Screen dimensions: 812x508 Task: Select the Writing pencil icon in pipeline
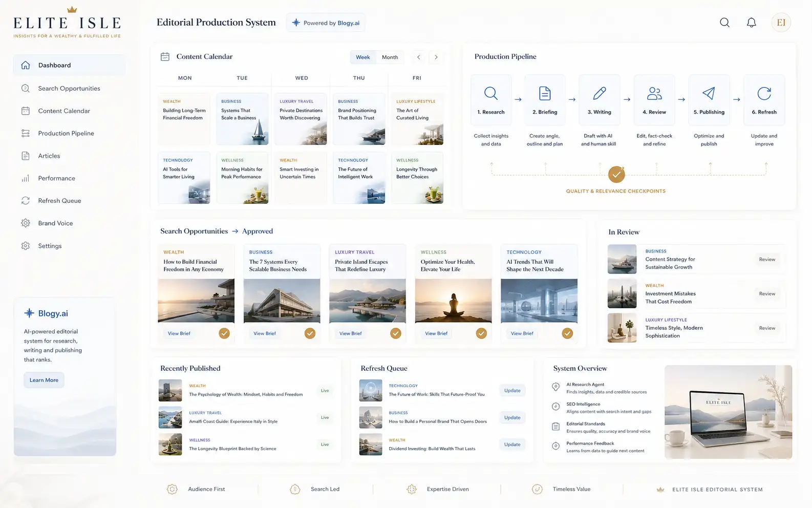click(x=600, y=93)
